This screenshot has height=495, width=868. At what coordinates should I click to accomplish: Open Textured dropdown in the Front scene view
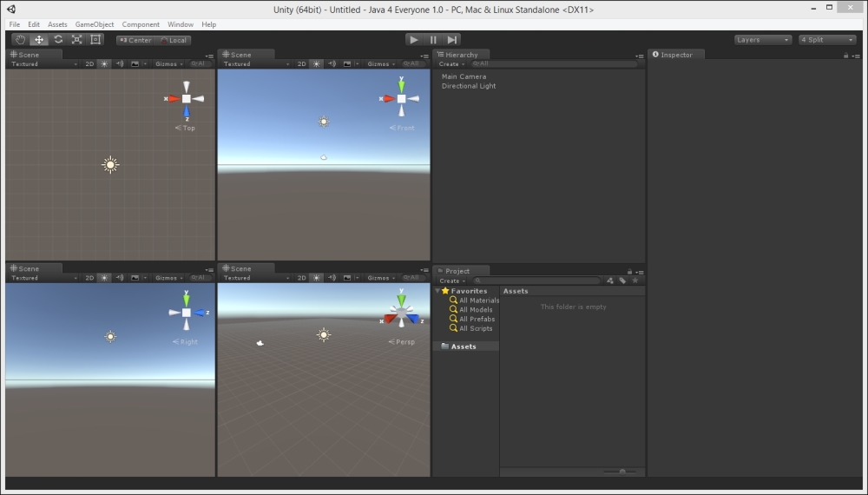tap(256, 64)
